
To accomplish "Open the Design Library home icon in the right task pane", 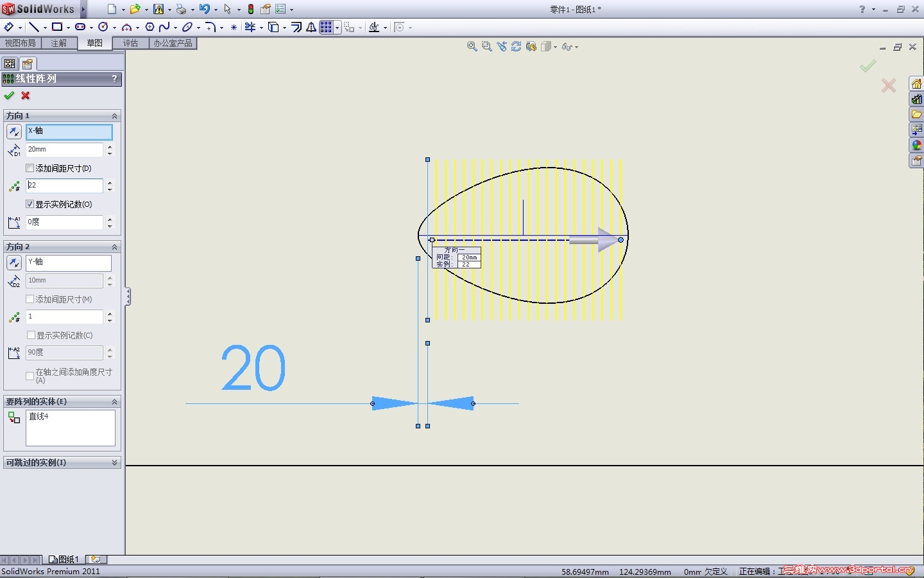I will point(916,84).
